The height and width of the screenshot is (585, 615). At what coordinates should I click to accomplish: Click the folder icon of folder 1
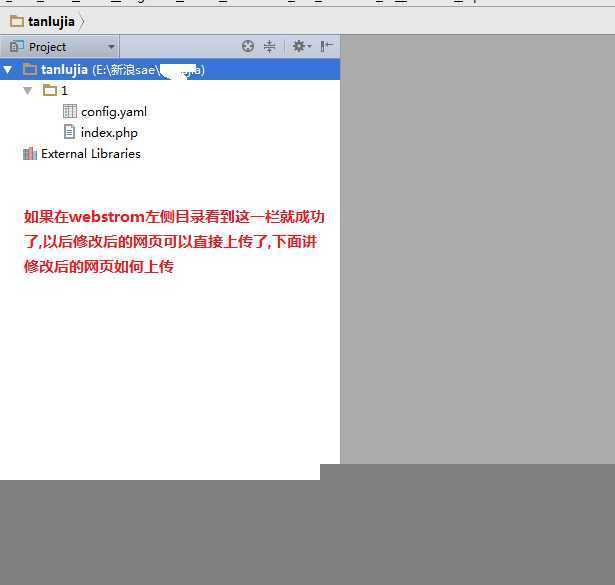tap(50, 91)
